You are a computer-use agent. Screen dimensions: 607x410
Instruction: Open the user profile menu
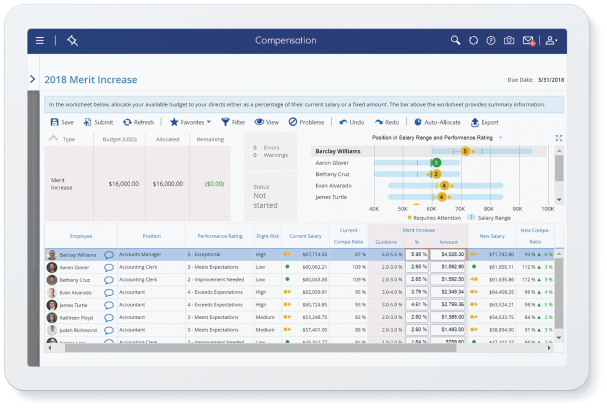coord(551,41)
